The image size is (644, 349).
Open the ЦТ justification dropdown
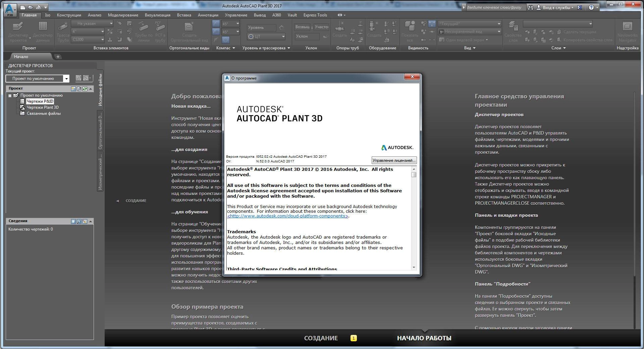pos(266,36)
